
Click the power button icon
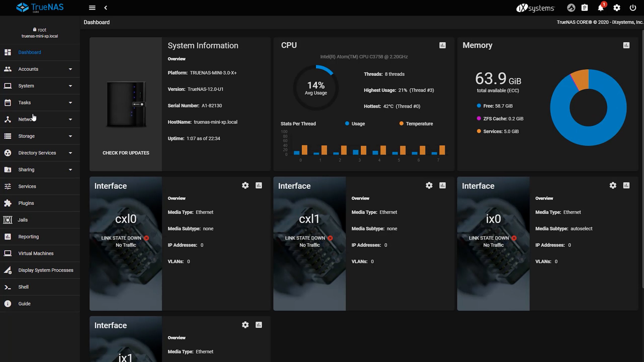tap(633, 8)
